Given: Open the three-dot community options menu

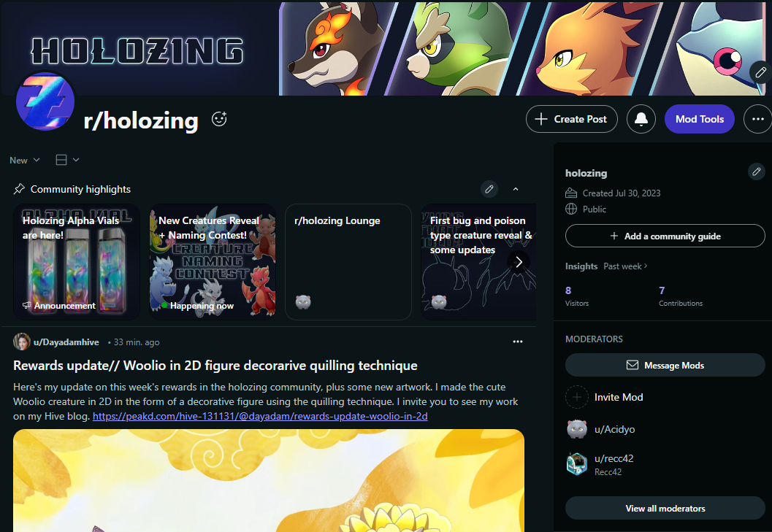Looking at the screenshot, I should tap(757, 119).
